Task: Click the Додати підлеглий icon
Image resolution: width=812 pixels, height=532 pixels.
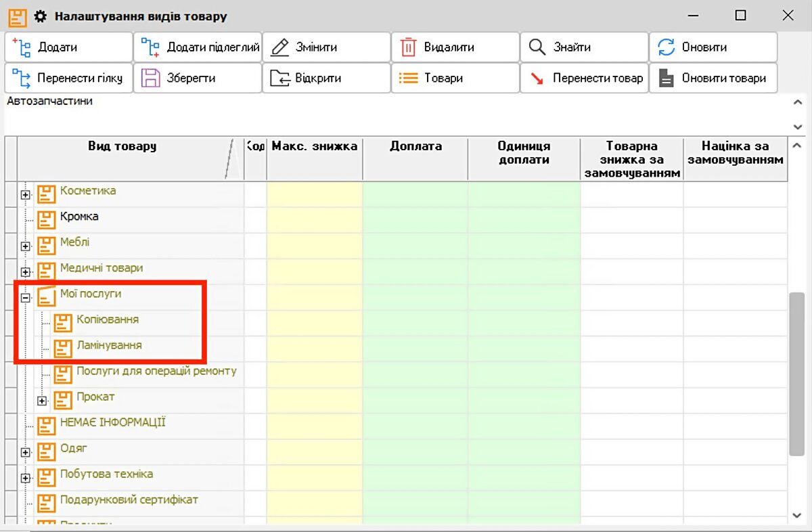Action: click(x=150, y=47)
